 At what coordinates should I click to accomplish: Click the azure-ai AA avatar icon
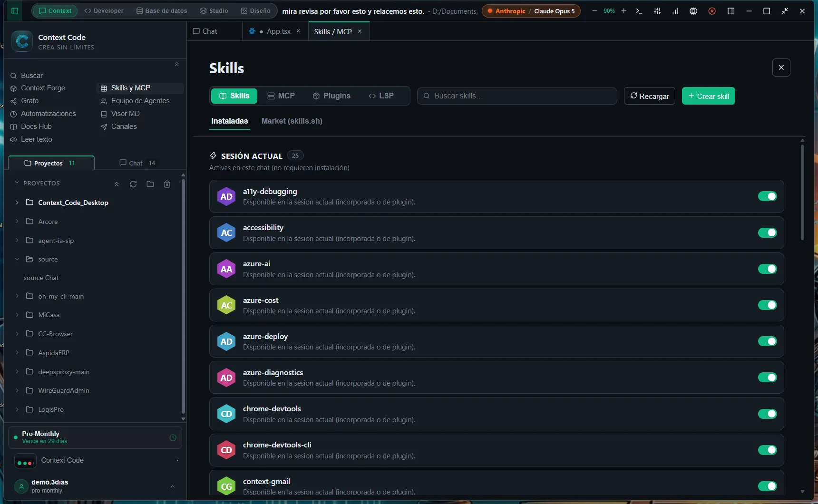pyautogui.click(x=226, y=269)
